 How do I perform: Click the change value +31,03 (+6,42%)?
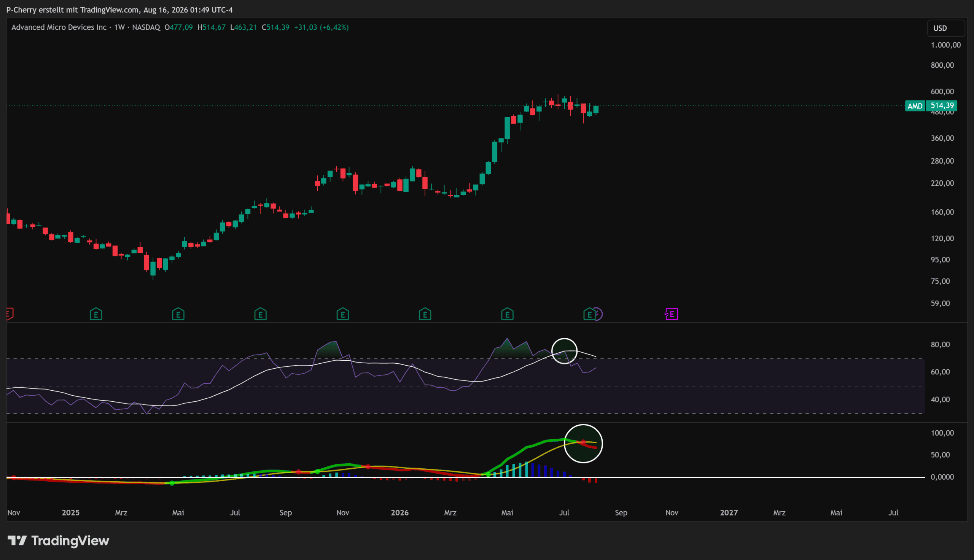[321, 27]
